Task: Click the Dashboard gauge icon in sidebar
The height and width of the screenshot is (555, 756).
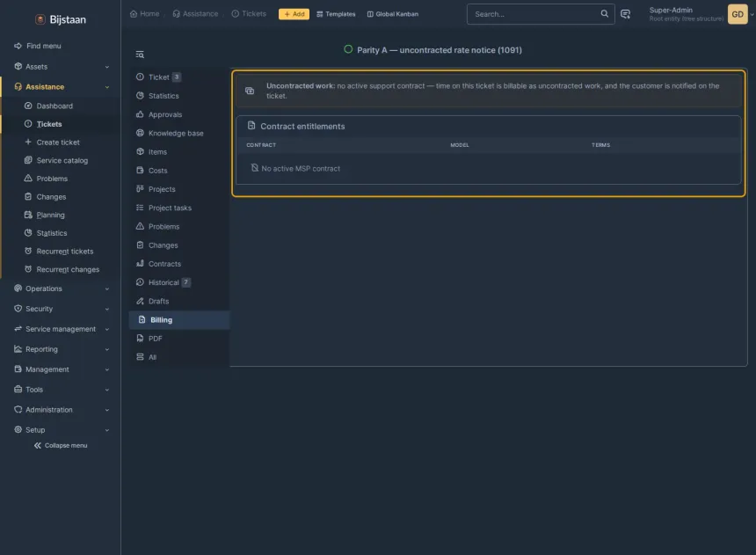Action: tap(28, 106)
